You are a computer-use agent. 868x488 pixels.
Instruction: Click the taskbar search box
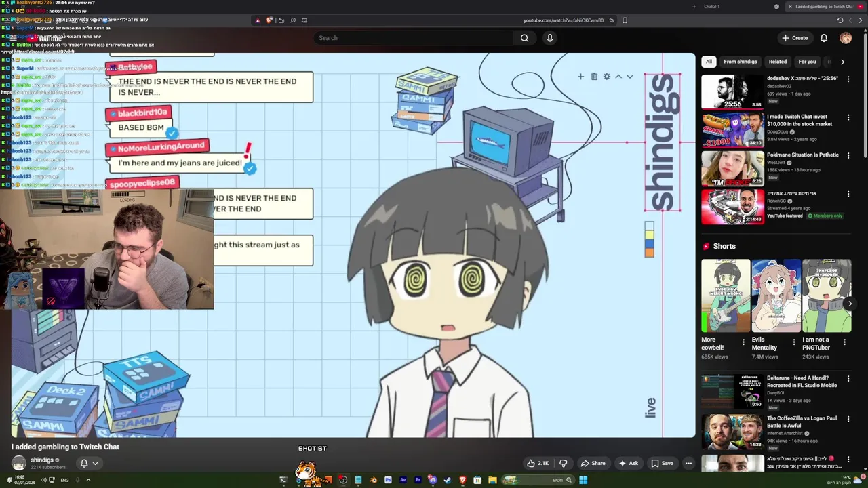538,480
